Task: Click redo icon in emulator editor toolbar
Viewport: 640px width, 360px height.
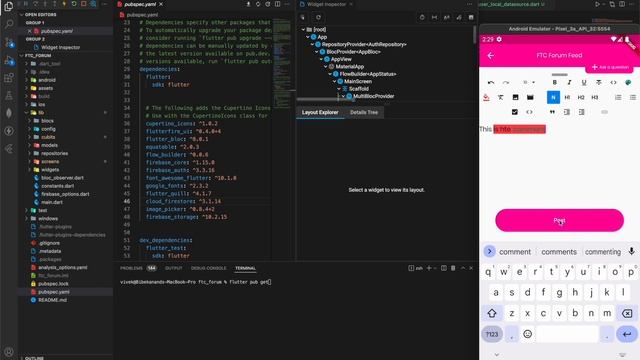Action: pos(506,82)
